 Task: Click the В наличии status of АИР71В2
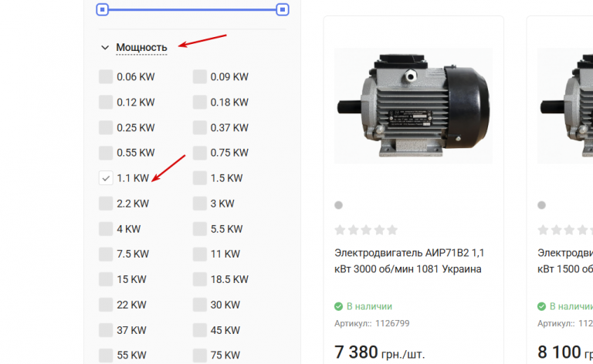coord(370,306)
